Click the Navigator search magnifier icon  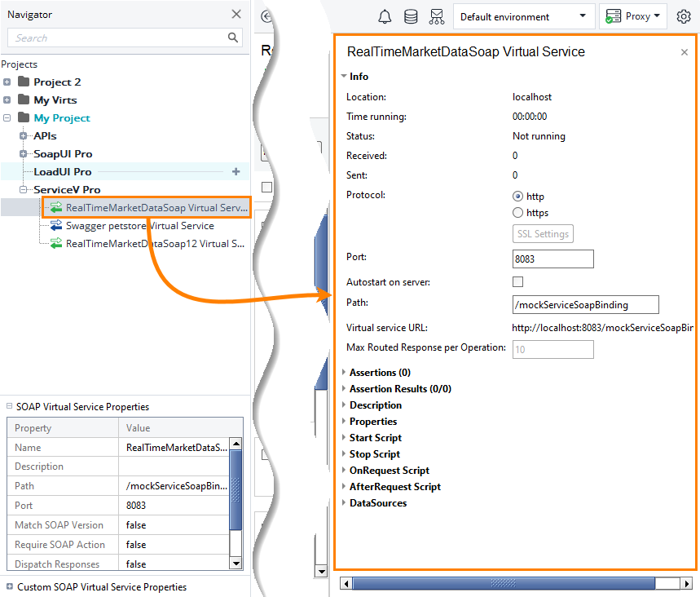point(232,38)
